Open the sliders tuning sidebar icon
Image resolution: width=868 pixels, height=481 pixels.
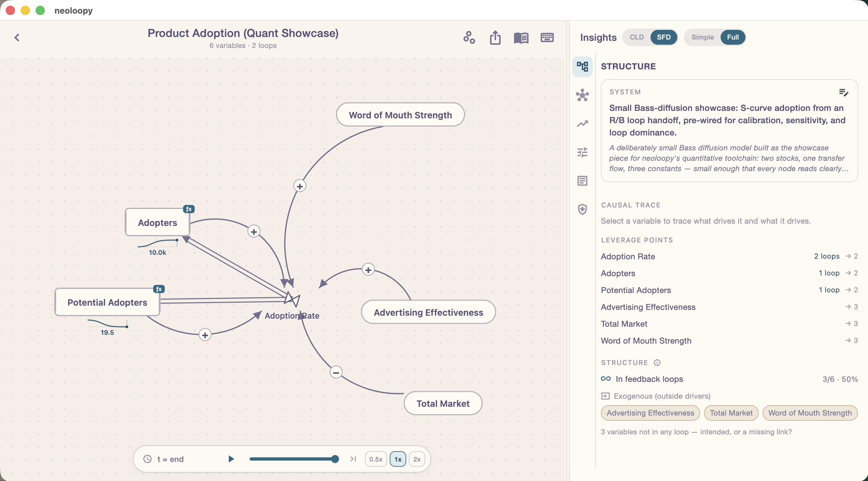[582, 152]
